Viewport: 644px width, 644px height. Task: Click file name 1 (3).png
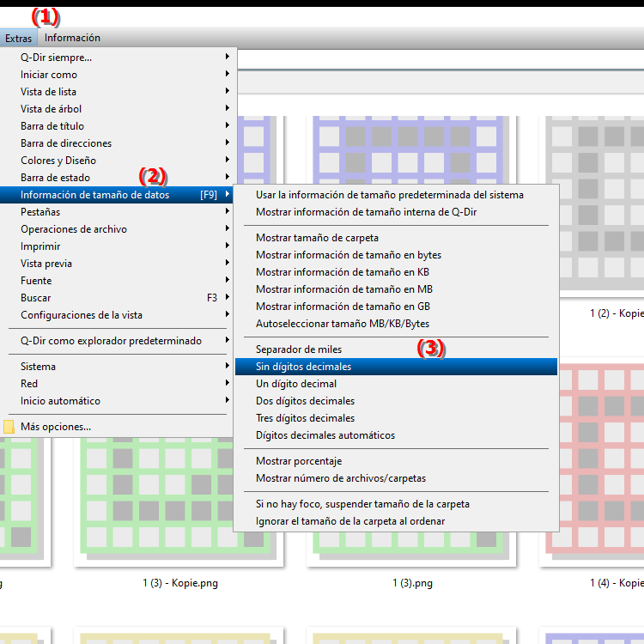click(x=412, y=583)
